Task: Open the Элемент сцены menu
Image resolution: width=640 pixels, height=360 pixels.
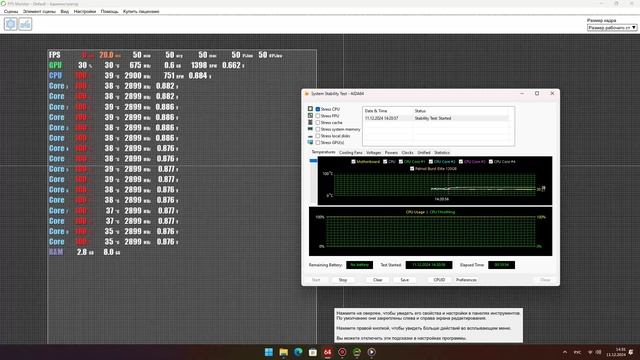Action: pos(39,11)
